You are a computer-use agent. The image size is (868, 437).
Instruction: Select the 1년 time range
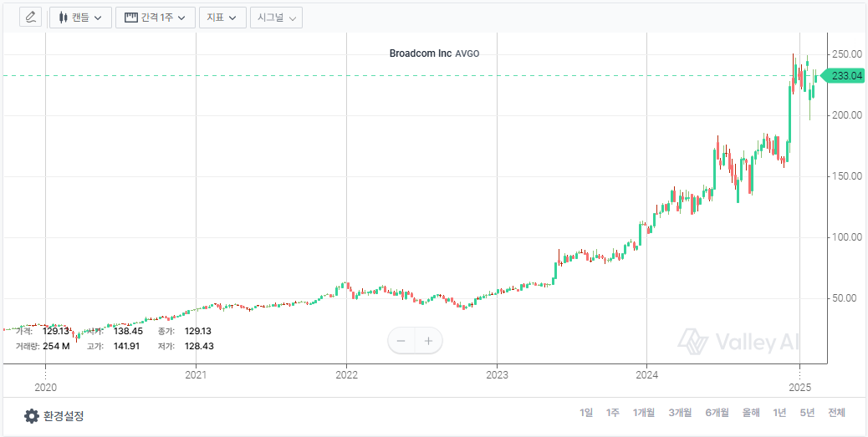(x=779, y=413)
